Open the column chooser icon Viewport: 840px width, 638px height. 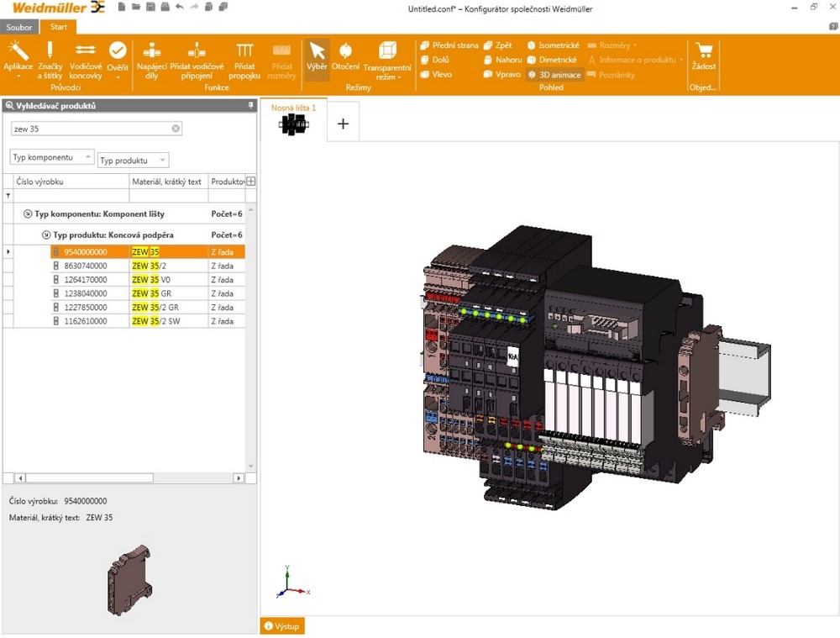tap(250, 182)
